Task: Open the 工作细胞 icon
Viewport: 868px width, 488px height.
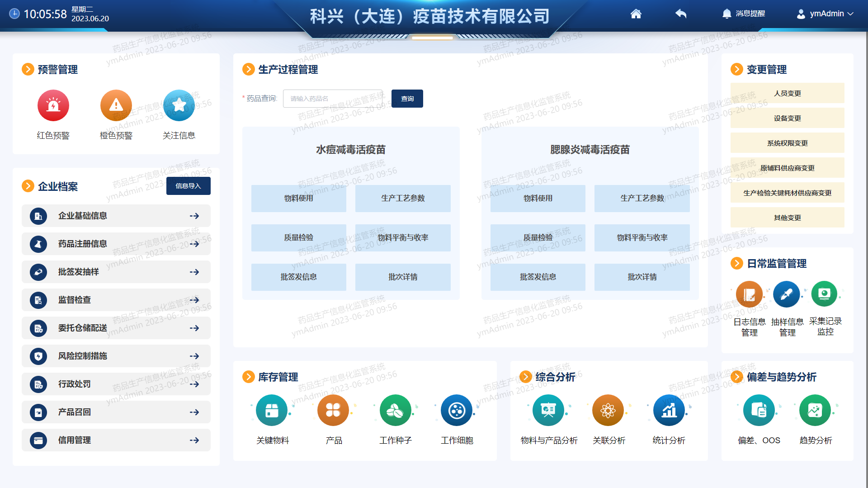Action: coord(457,411)
